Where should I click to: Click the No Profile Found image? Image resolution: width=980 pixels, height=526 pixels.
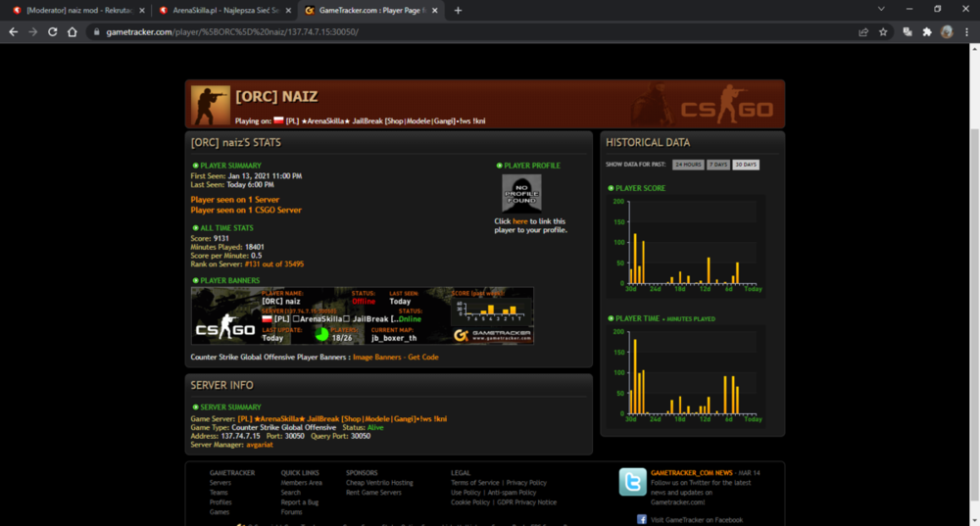coord(521,194)
